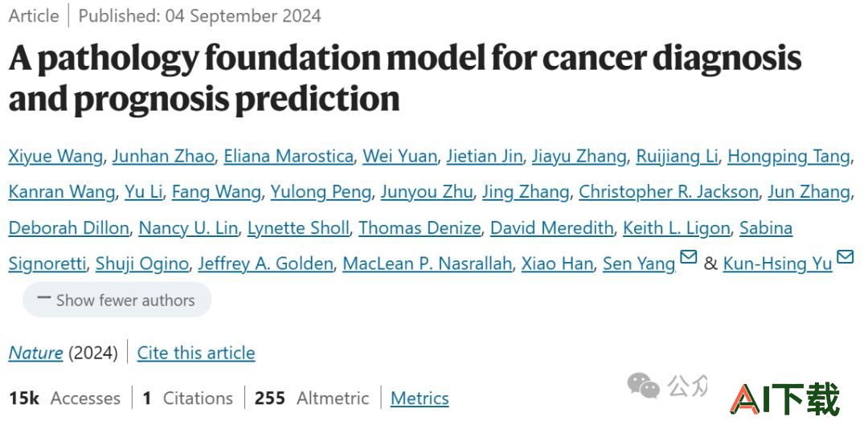Click corresponding author Kun-Hsing Yu
This screenshot has height=421, width=868.
777,264
